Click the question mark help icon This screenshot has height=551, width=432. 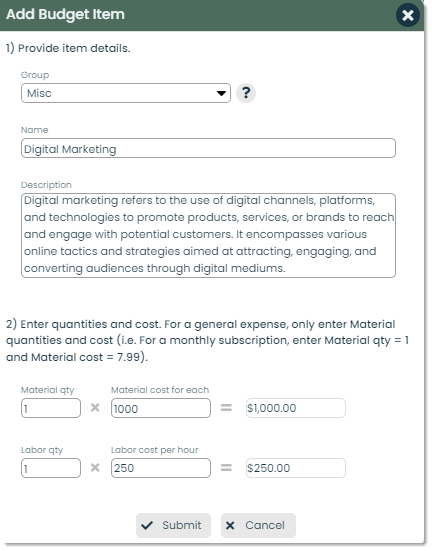coord(246,93)
